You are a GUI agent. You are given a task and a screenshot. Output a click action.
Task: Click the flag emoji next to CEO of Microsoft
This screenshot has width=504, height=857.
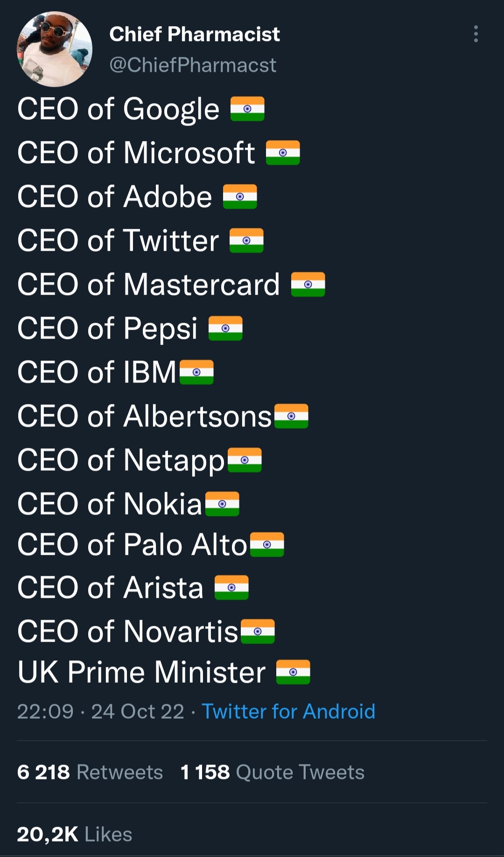click(283, 152)
